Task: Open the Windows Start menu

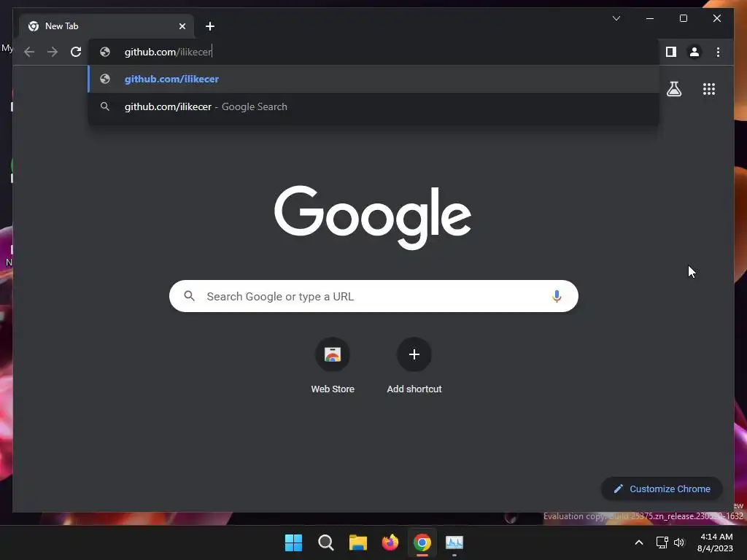Action: (293, 542)
